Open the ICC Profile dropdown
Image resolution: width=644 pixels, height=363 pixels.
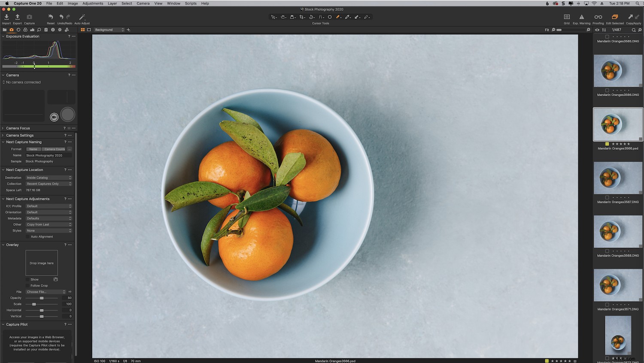click(x=49, y=206)
